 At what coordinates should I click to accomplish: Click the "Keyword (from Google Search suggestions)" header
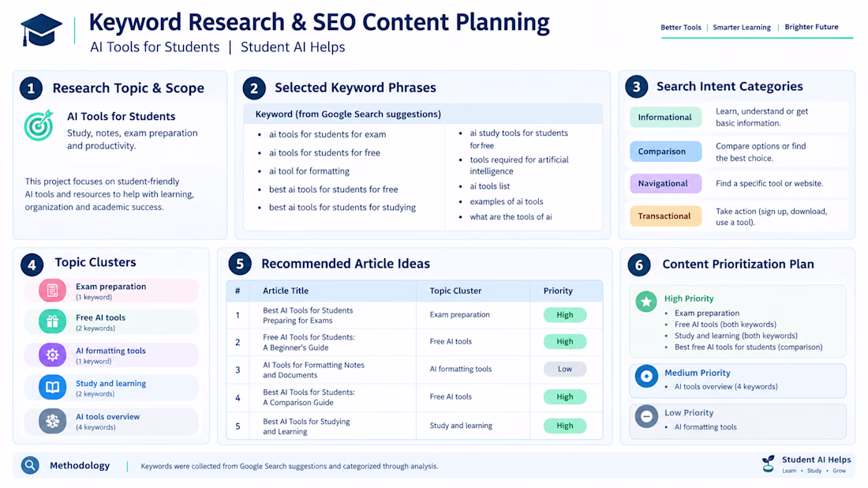pos(348,114)
